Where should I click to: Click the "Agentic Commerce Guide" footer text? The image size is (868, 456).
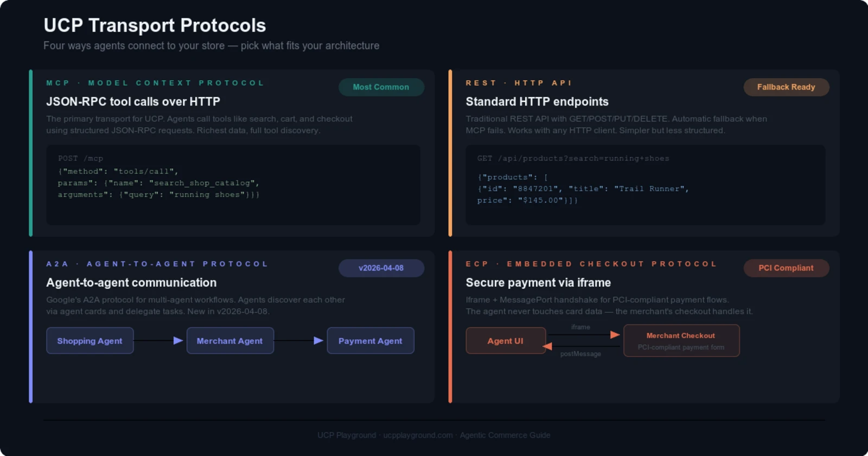coord(505,435)
